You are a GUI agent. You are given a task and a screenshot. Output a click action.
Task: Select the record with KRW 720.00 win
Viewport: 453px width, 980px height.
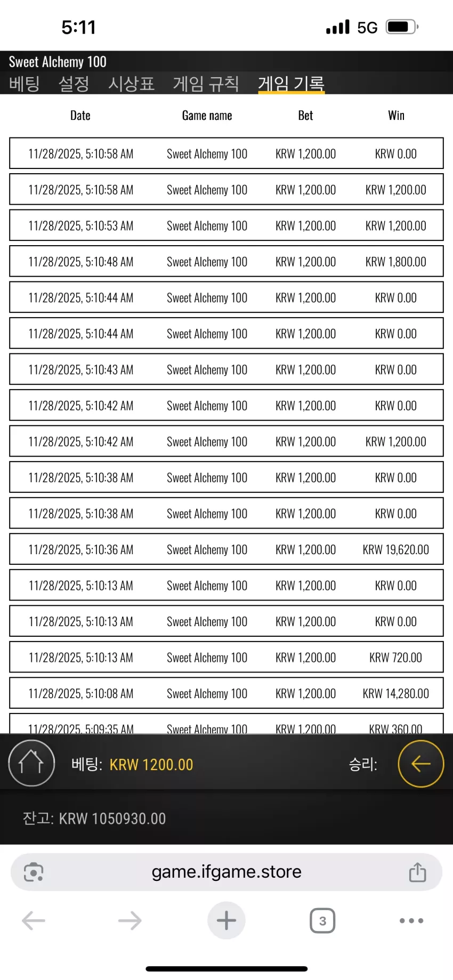(x=226, y=658)
